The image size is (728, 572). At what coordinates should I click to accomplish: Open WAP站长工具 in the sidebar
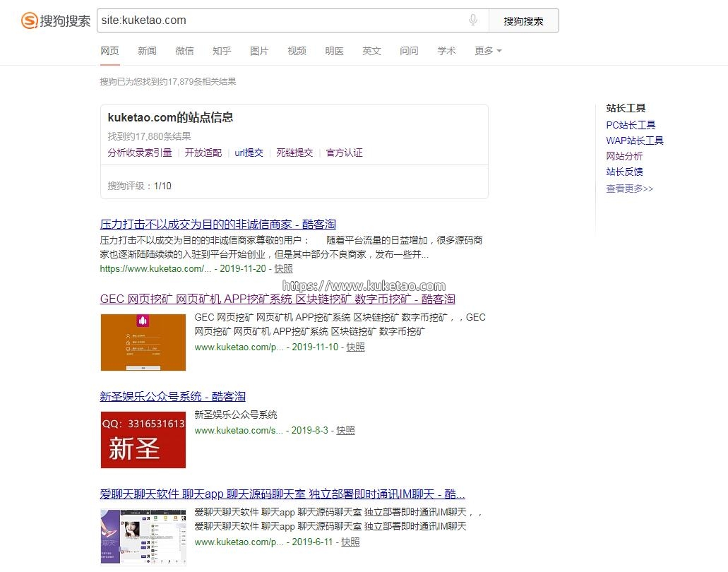pyautogui.click(x=634, y=141)
